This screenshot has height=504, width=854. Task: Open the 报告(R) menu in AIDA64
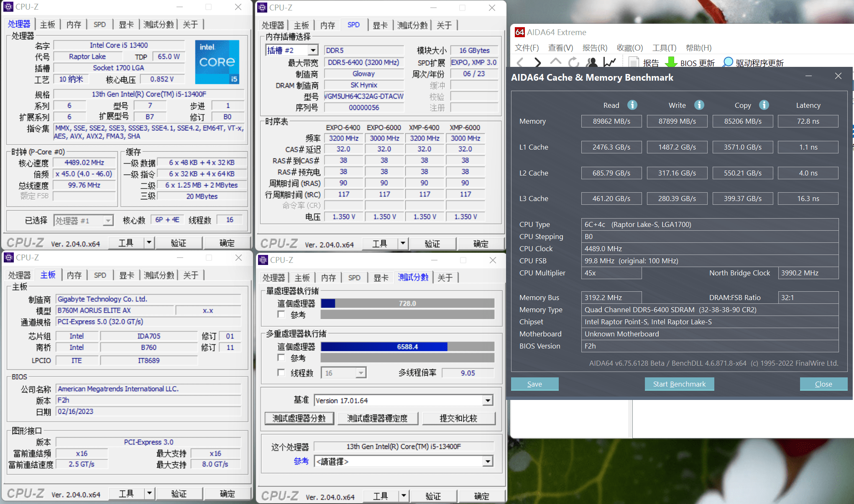point(595,48)
